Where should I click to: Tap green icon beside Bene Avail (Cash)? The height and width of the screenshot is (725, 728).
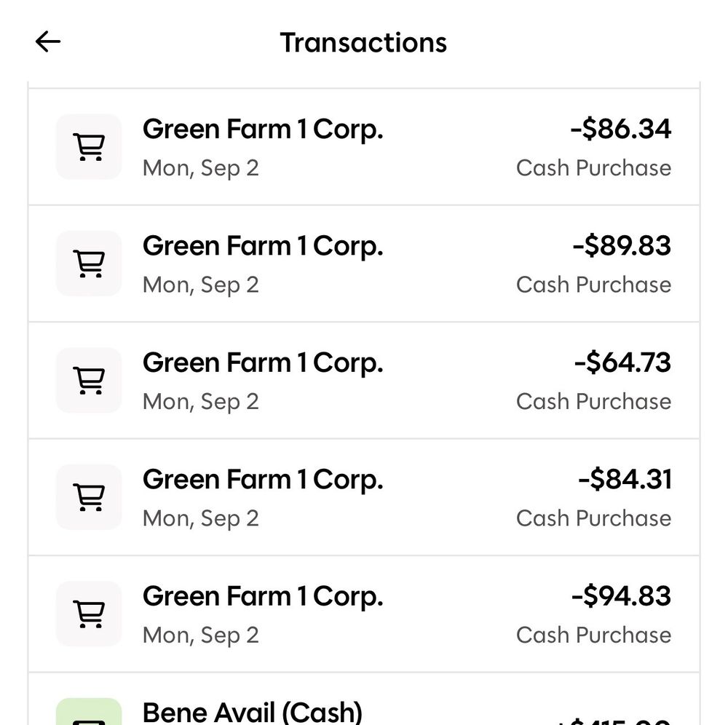[x=89, y=712]
